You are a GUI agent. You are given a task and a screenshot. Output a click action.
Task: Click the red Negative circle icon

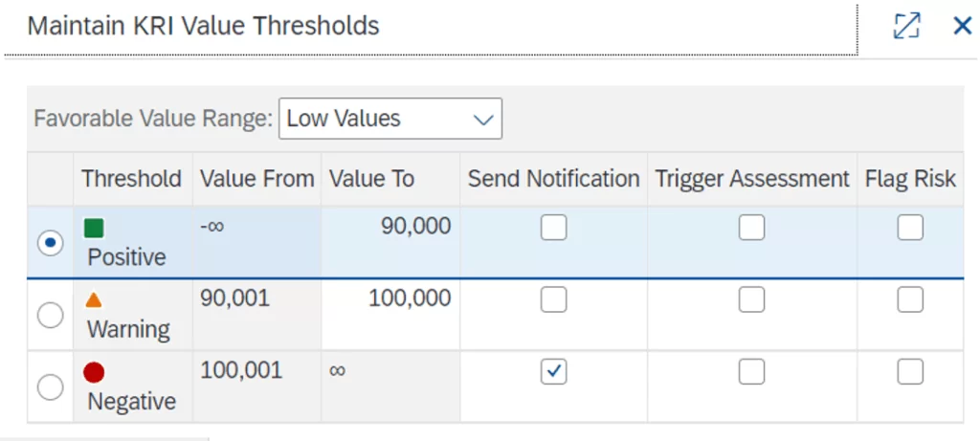(94, 373)
